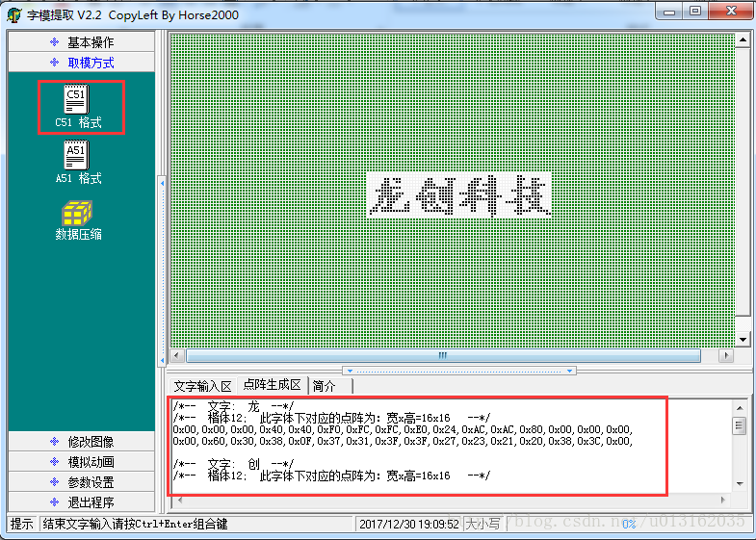
Task: Click the right arrow on horizontal splitter
Action: 569,371
